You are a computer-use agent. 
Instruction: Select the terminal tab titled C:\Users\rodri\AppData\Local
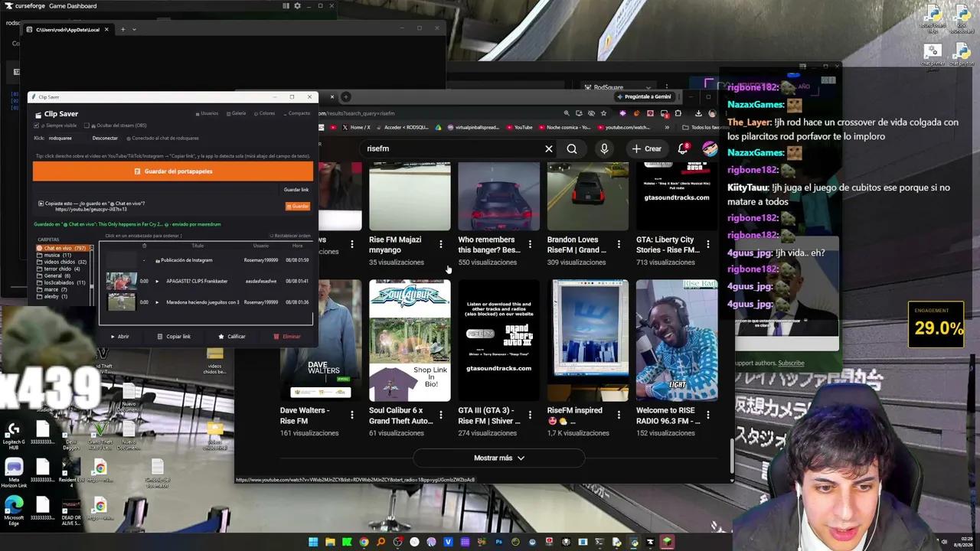tap(67, 30)
